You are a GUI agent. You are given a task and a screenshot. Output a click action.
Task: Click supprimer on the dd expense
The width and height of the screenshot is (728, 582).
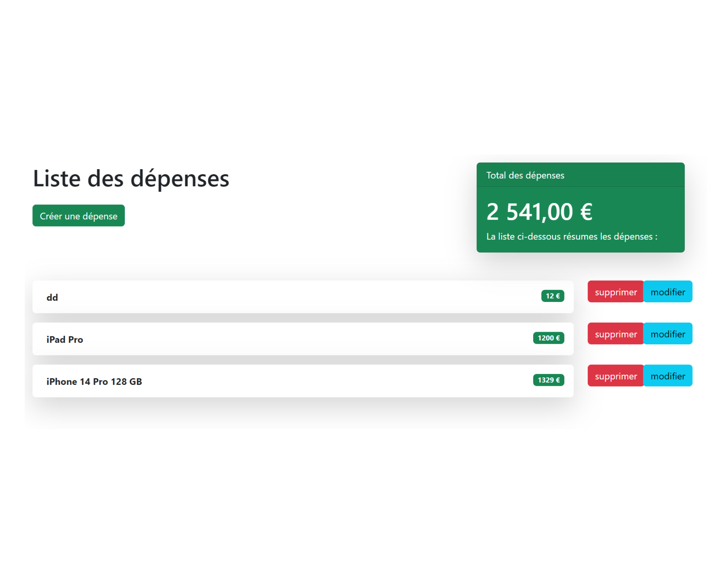(x=615, y=292)
